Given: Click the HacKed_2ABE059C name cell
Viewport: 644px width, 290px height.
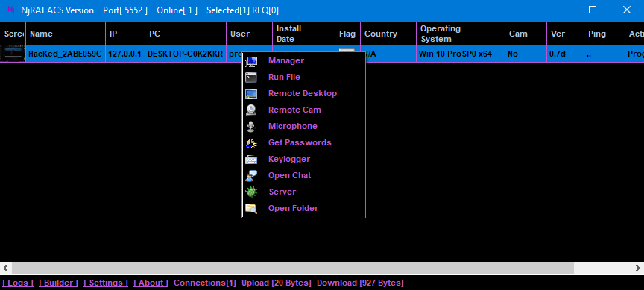Looking at the screenshot, I should pyautogui.click(x=66, y=54).
